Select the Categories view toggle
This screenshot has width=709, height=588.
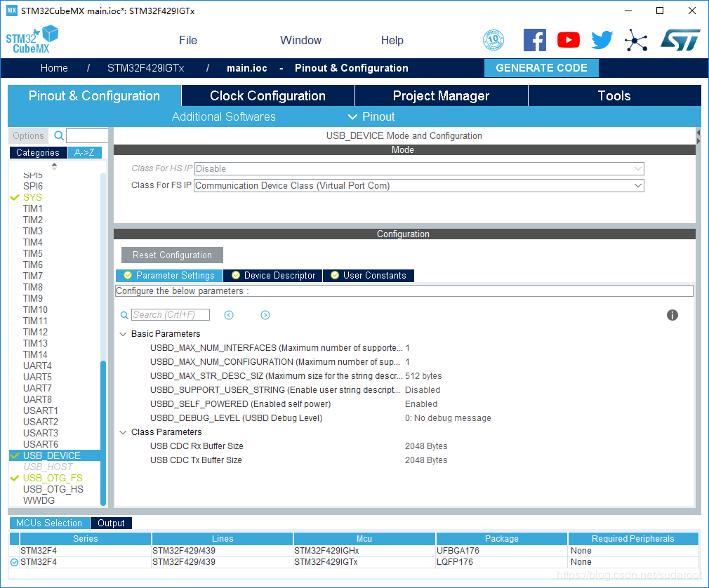coord(38,152)
